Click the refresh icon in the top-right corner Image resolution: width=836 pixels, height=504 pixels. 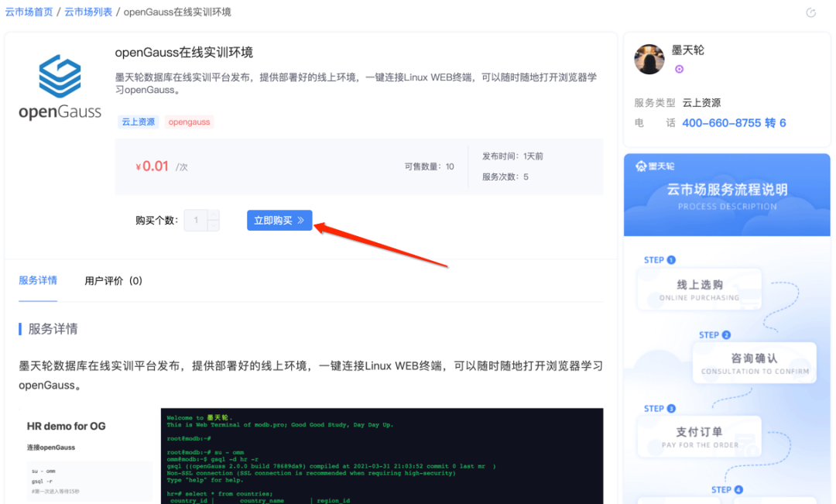(x=810, y=13)
